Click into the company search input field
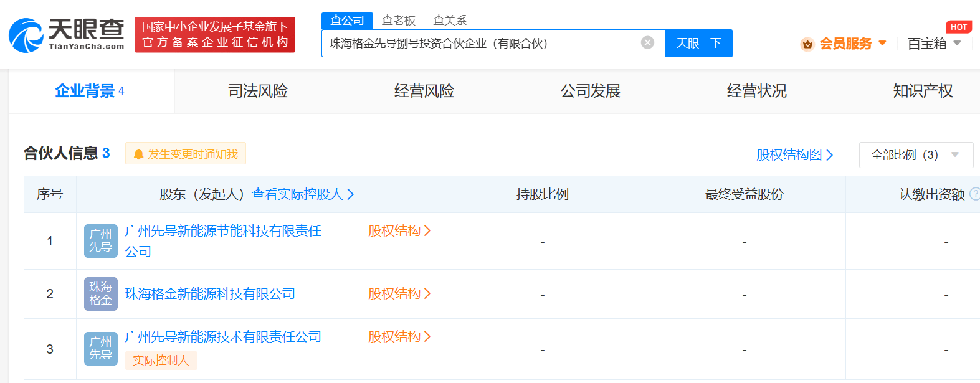This screenshot has width=980, height=383. pyautogui.click(x=480, y=44)
